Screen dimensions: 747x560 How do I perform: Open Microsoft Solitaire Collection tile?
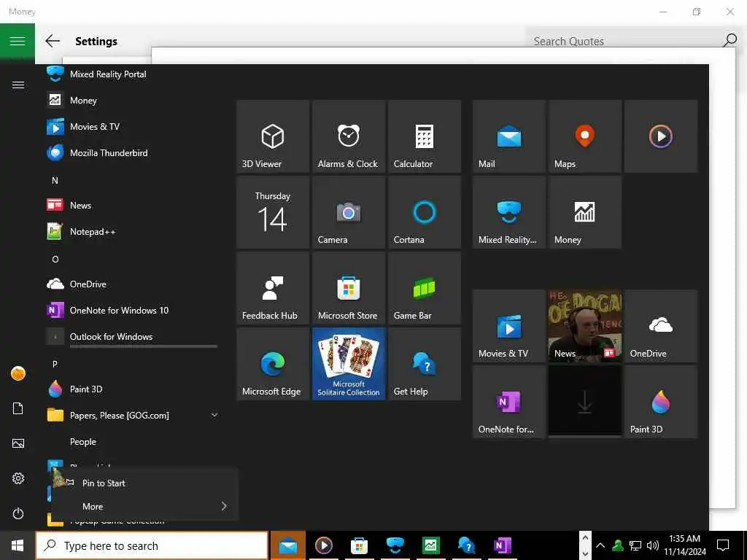pyautogui.click(x=348, y=364)
